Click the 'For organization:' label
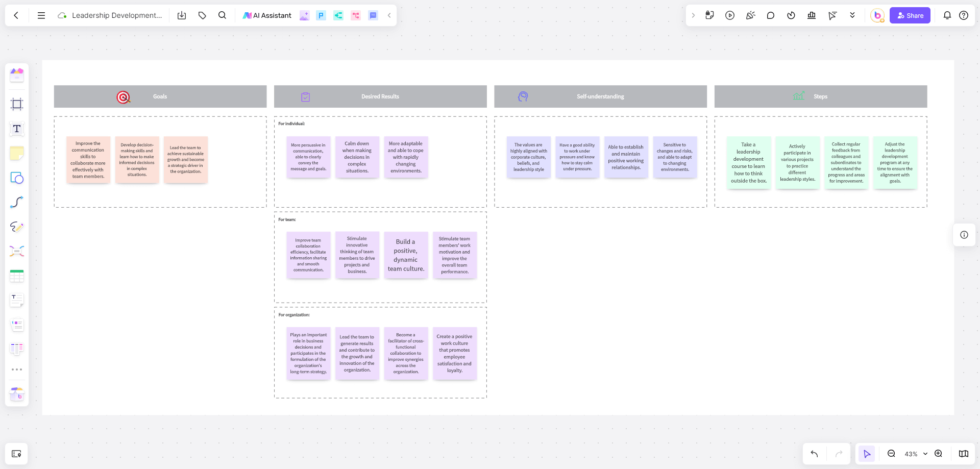Viewport: 980px width, 469px height. (x=294, y=315)
